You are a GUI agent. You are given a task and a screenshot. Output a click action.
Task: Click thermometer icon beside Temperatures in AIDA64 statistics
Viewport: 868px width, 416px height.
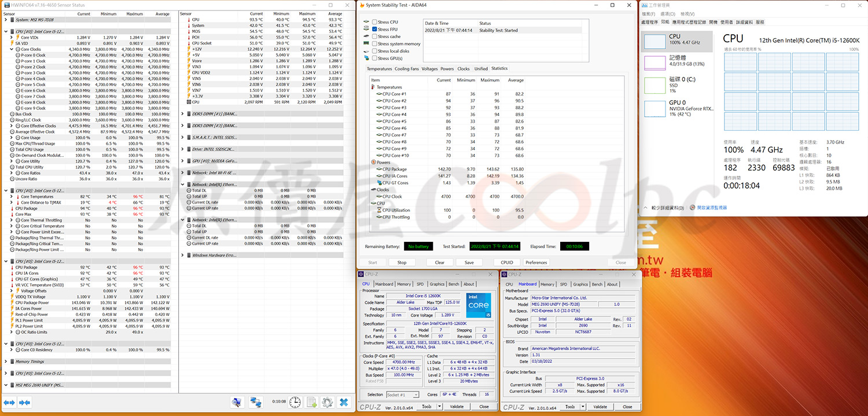coord(373,87)
